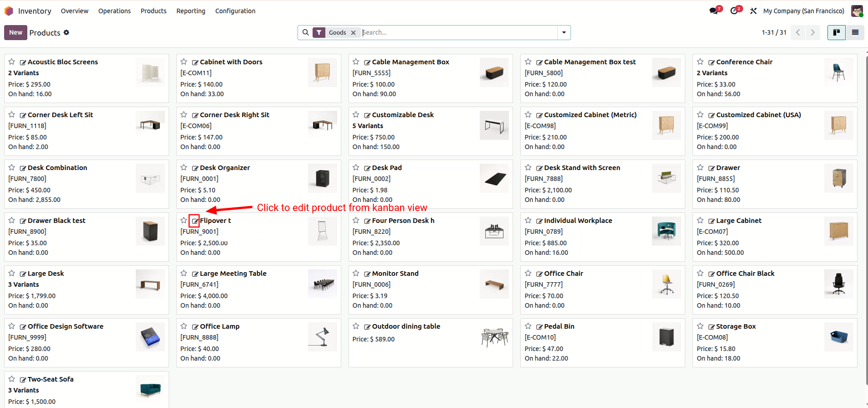
Task: Click the edit icon on Storage Box
Action: pos(711,327)
